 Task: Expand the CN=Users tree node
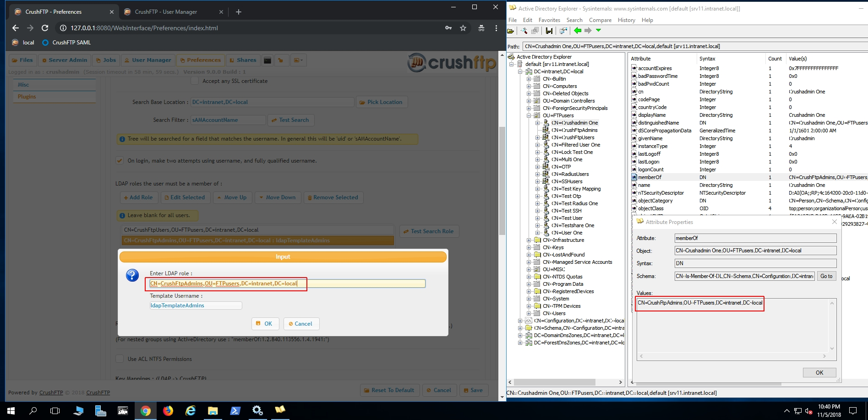click(529, 313)
